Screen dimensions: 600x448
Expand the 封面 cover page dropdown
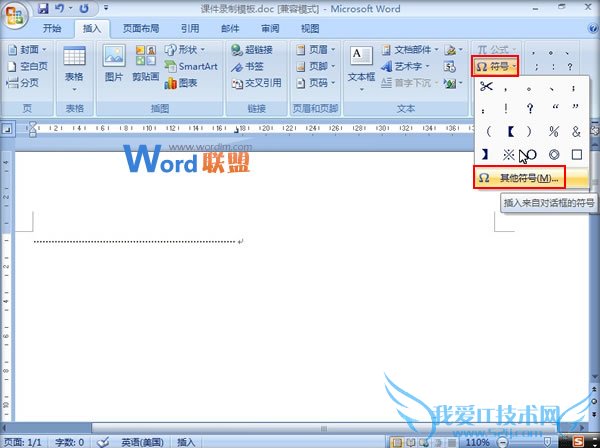45,50
